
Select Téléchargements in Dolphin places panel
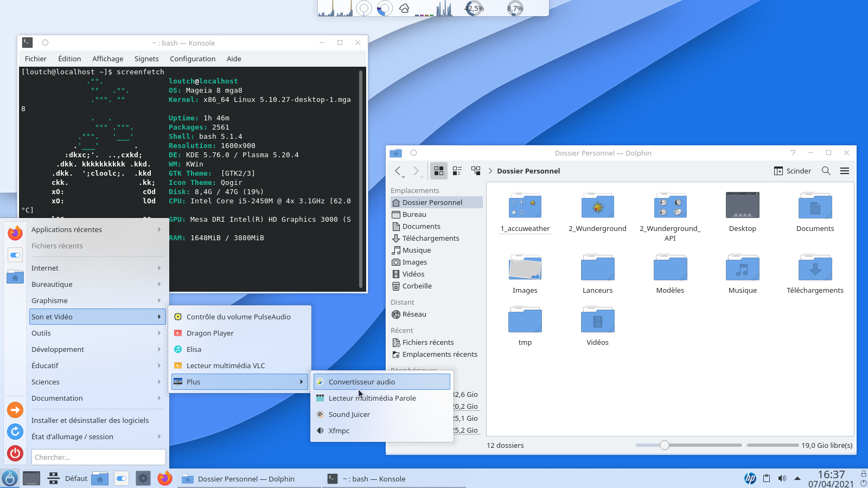click(436, 238)
